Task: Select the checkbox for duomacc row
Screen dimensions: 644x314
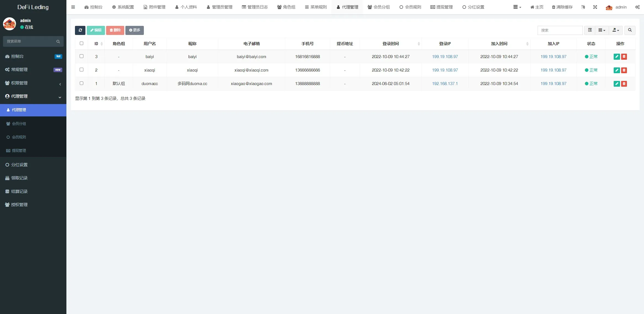Action: tap(82, 83)
